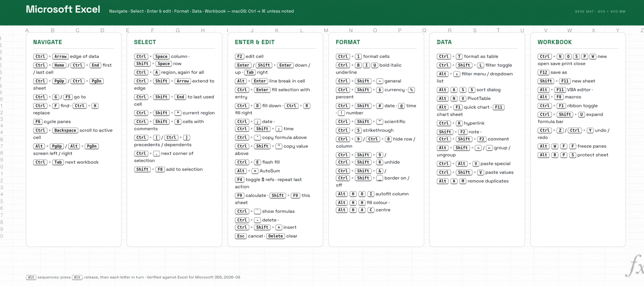The width and height of the screenshot is (644, 286).
Task: Click the 'next workbook' description
Action: (82, 162)
